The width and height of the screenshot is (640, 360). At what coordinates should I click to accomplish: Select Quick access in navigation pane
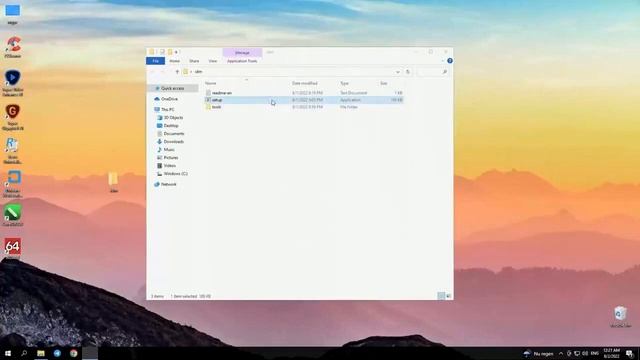click(172, 89)
